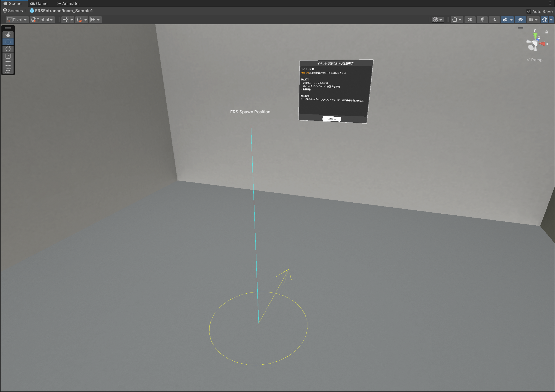Toggle scene lighting bulb icon
This screenshot has height=392, width=555.
point(482,20)
